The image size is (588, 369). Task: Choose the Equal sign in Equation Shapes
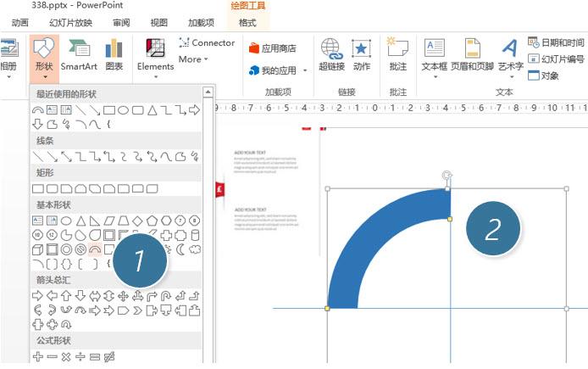[95, 356]
